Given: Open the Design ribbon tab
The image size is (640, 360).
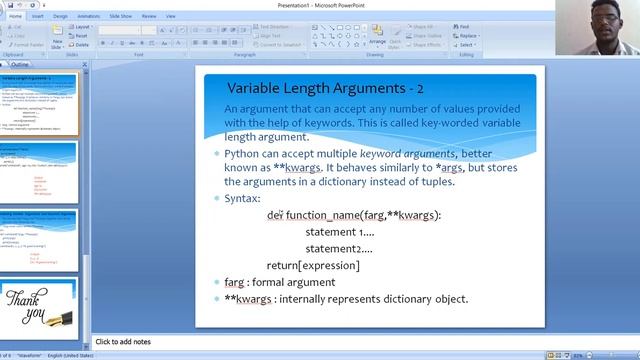Looking at the screenshot, I should pyautogui.click(x=60, y=16).
